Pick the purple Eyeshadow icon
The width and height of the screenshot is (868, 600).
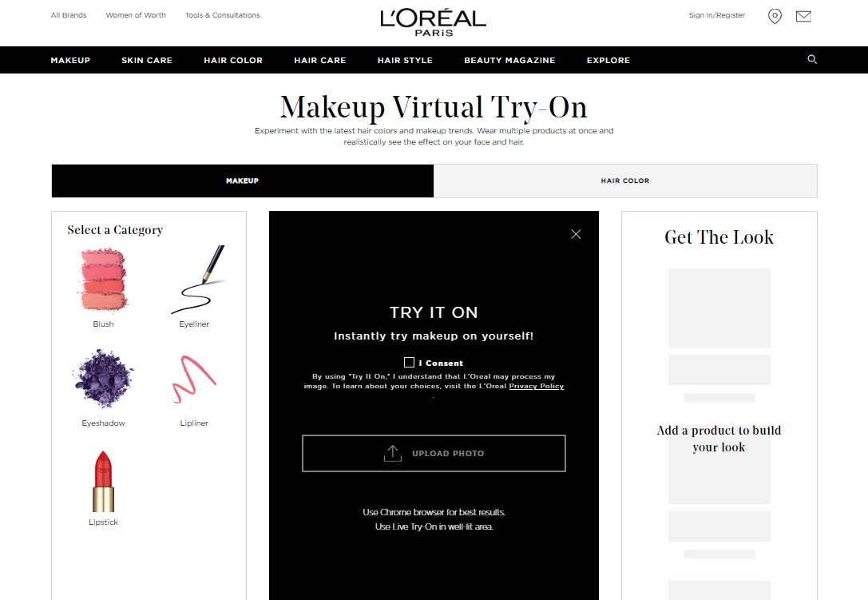point(103,379)
